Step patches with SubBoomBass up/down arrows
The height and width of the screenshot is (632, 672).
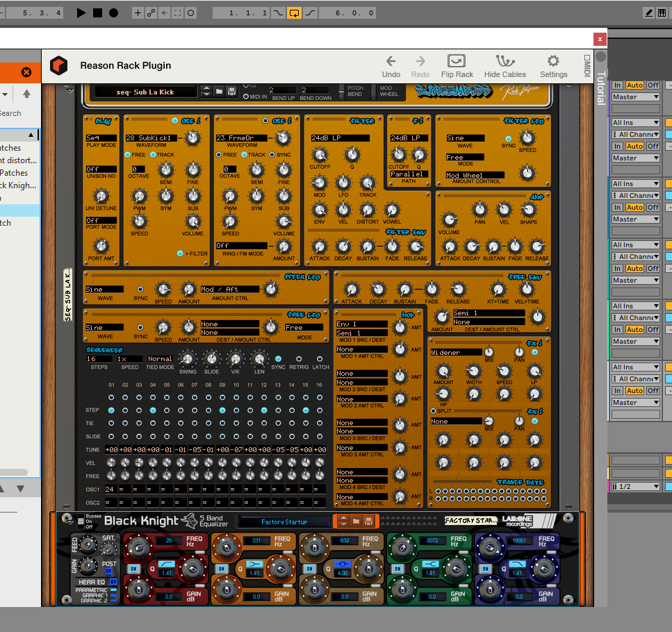coord(206,91)
